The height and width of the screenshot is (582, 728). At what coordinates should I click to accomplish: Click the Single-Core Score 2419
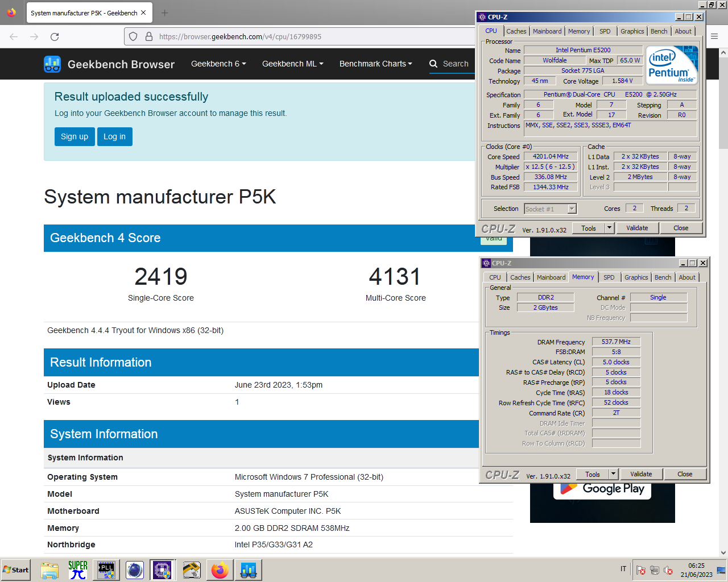pyautogui.click(x=161, y=277)
